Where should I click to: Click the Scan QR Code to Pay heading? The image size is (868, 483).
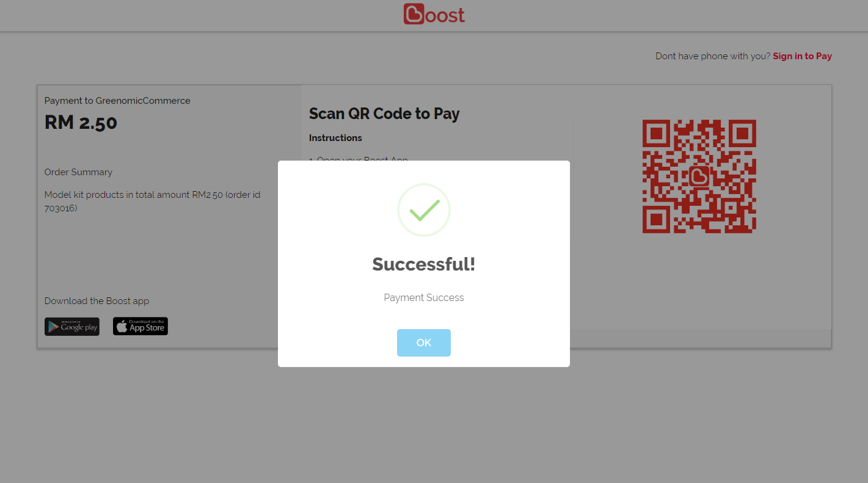[x=384, y=114]
